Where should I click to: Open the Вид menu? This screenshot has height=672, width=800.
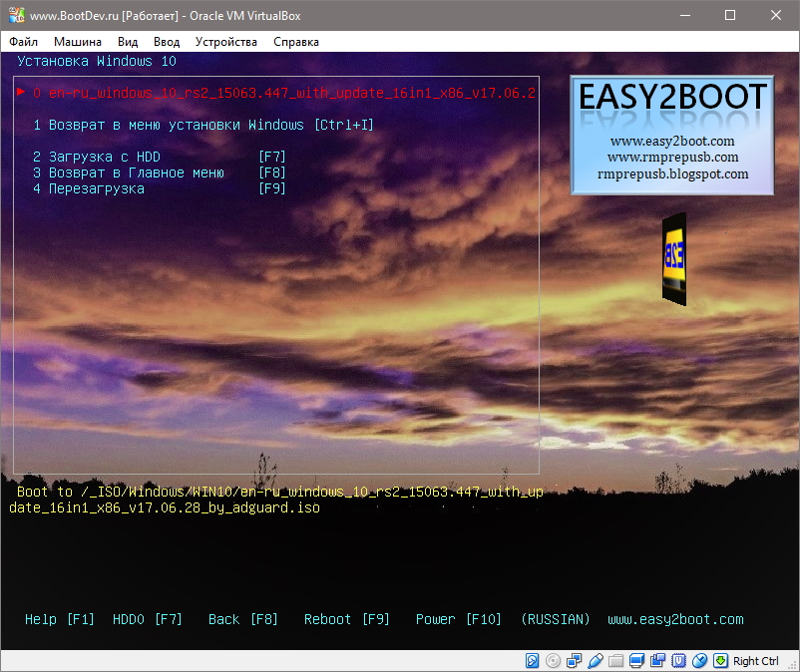click(x=126, y=42)
